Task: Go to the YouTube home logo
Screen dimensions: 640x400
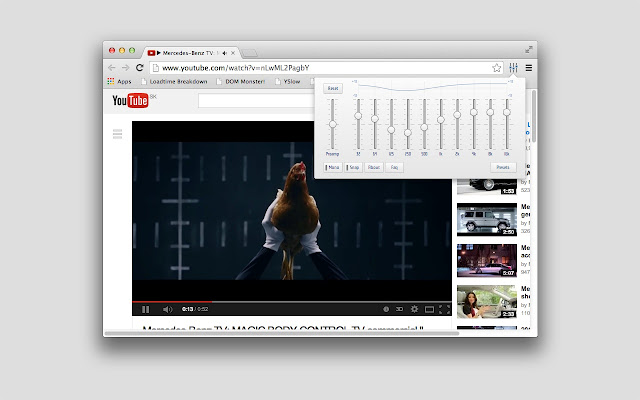Action: coord(130,100)
